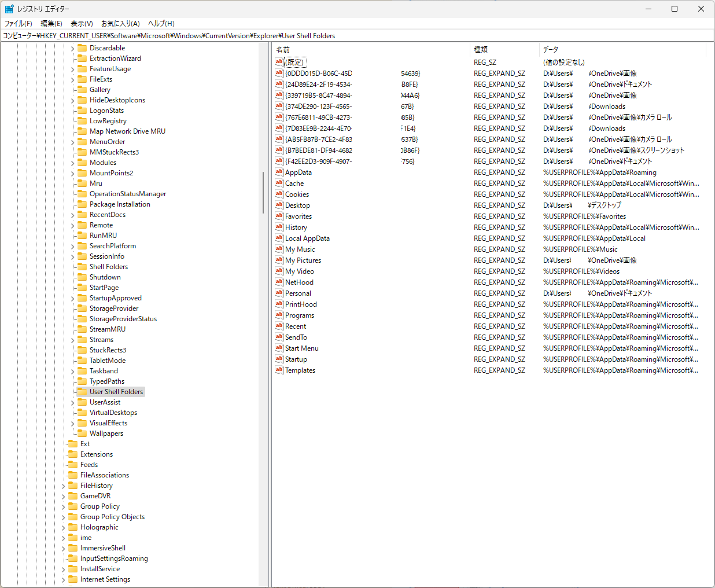Click the string value icon beside Desktop
Screen dimensions: 715x588
coord(279,205)
